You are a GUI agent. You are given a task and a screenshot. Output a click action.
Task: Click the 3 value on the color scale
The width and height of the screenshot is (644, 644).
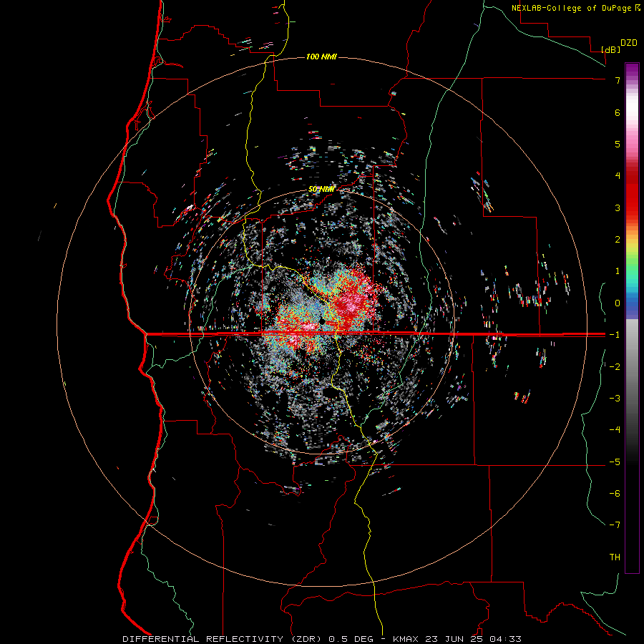coord(618,208)
